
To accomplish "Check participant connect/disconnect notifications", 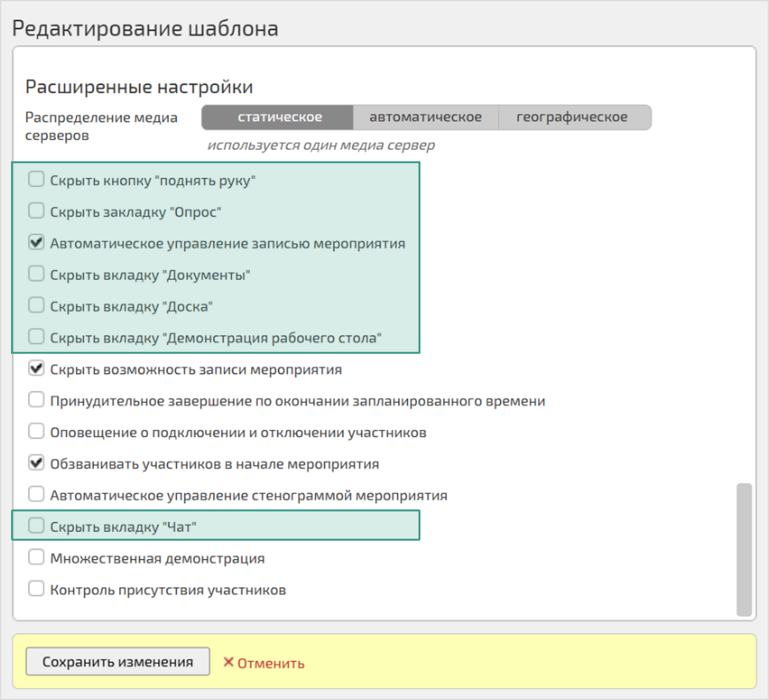I will coord(36,432).
